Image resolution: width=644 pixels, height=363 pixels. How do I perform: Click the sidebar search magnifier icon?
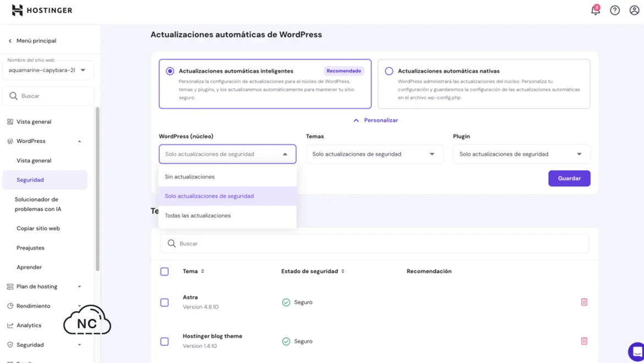14,96
